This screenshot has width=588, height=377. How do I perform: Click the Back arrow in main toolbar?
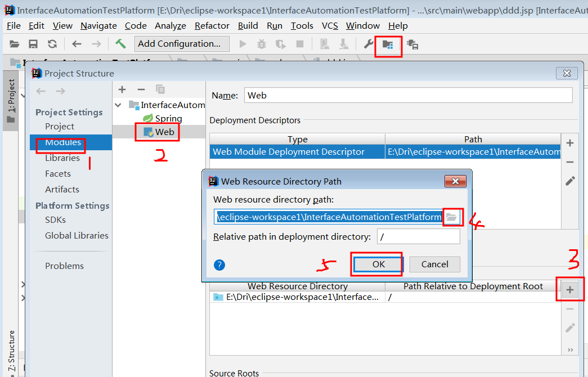77,44
